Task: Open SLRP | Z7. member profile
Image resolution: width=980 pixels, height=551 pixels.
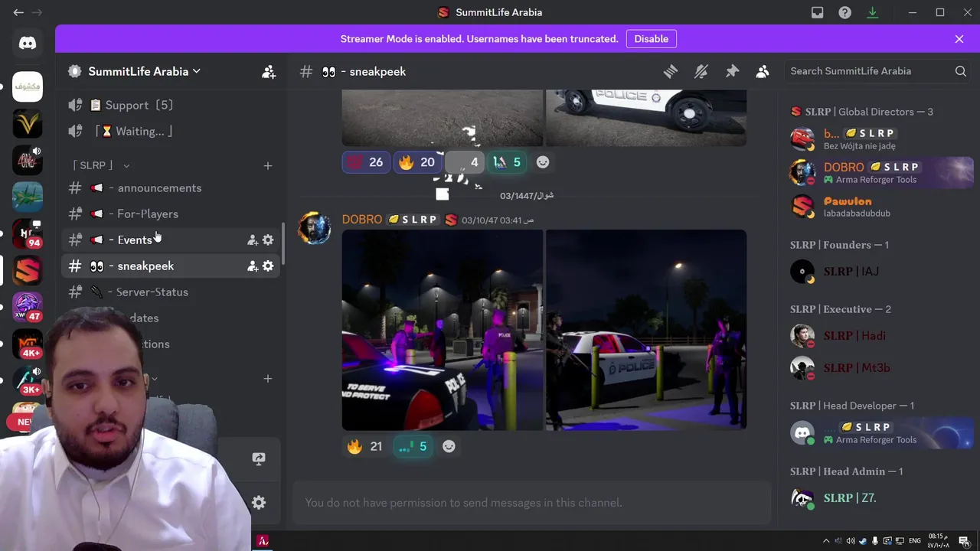Action: coord(879,498)
